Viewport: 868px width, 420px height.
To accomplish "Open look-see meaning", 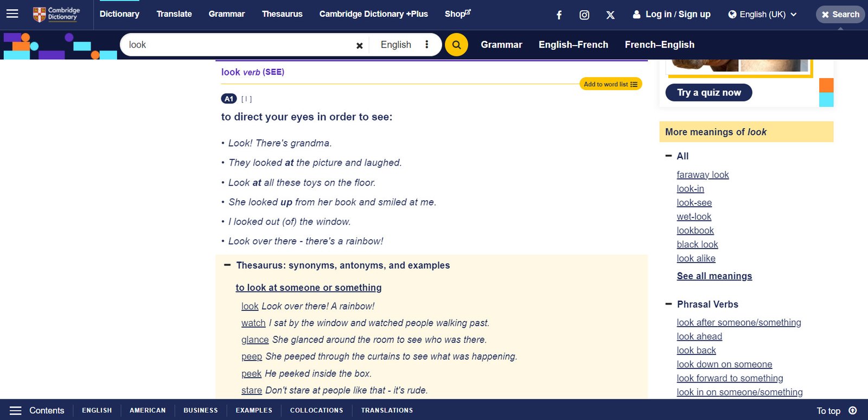I will click(x=694, y=203).
